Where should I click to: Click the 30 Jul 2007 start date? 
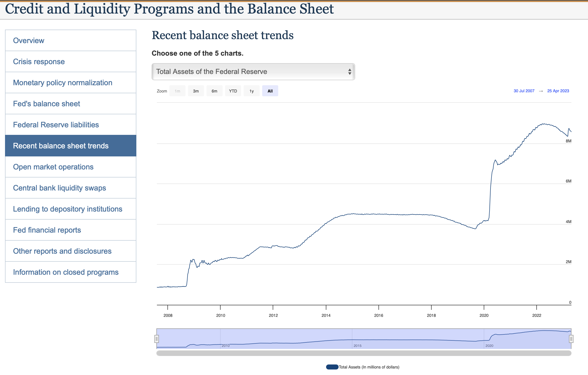[x=524, y=91]
